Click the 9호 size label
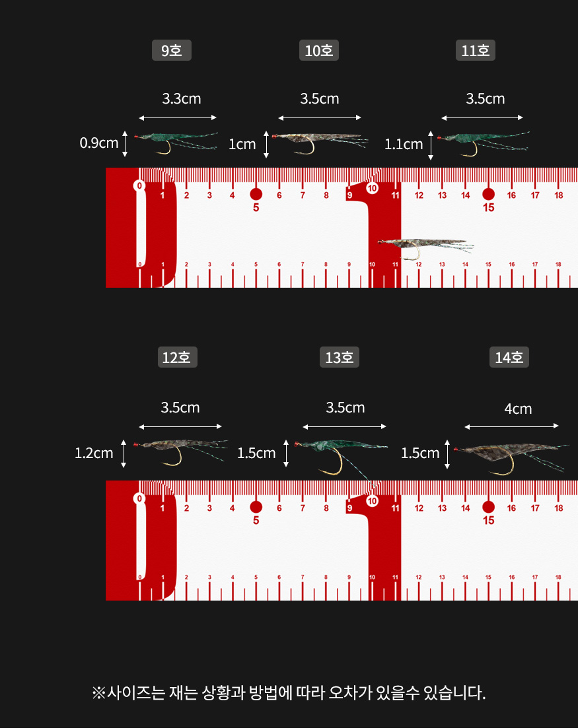Image resolution: width=578 pixels, height=728 pixels. [172, 50]
